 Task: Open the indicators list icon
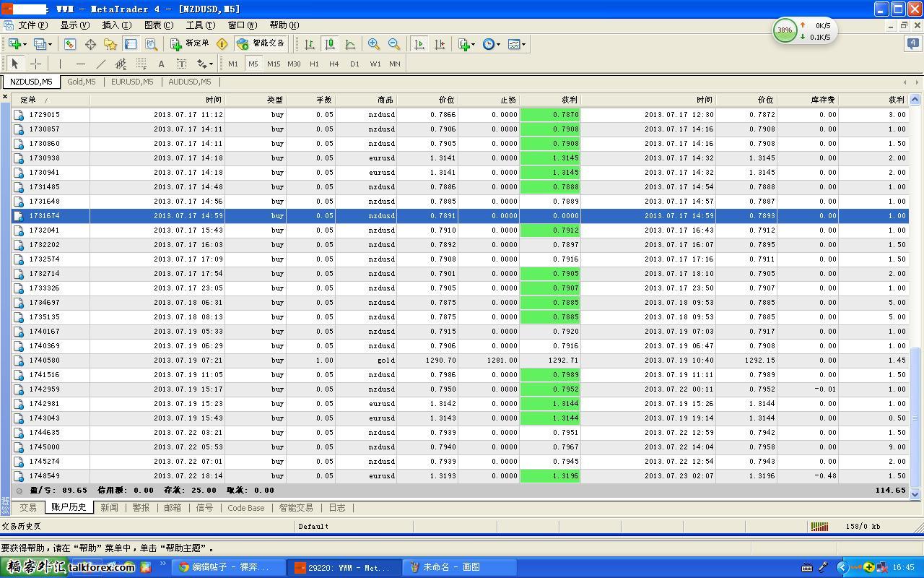464,44
